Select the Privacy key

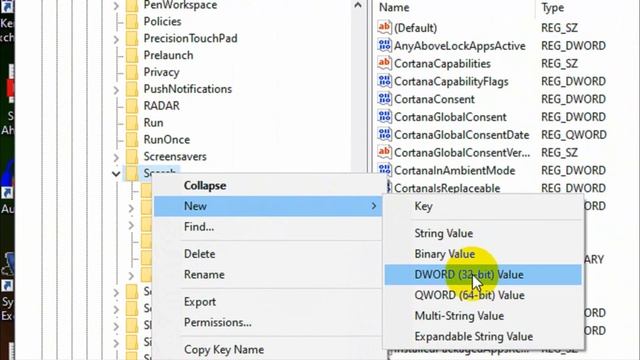pos(161,72)
